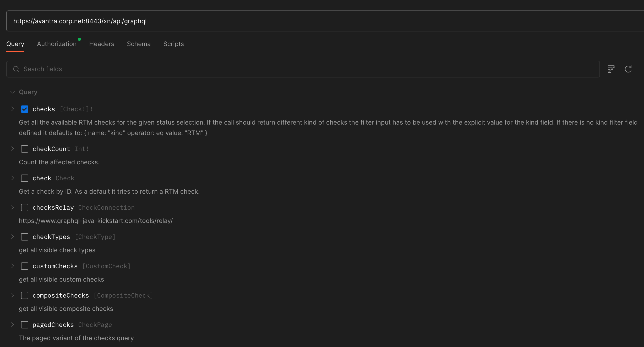
Task: Click the Query section heading
Action: click(x=28, y=92)
